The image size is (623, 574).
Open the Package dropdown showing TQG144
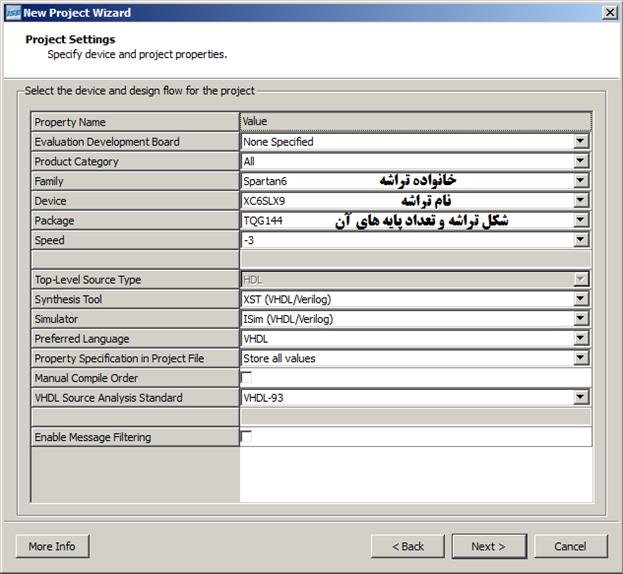click(x=580, y=220)
